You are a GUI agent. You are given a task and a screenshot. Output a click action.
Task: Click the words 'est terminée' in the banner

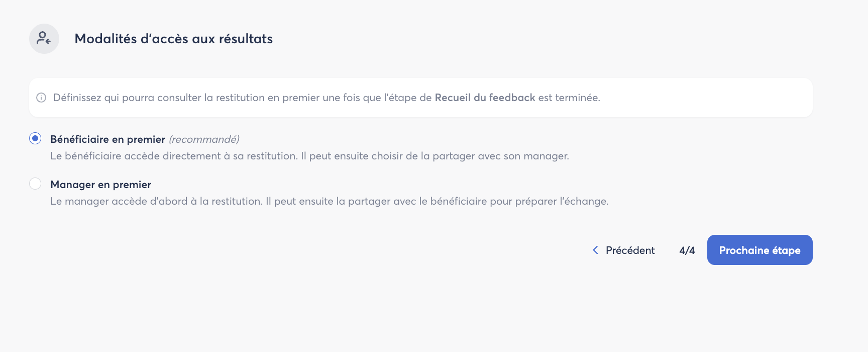coord(568,98)
